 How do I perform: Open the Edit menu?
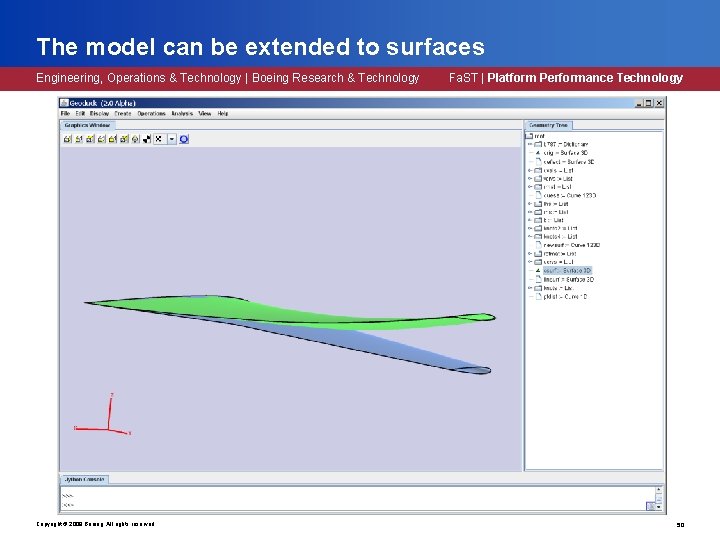click(80, 113)
